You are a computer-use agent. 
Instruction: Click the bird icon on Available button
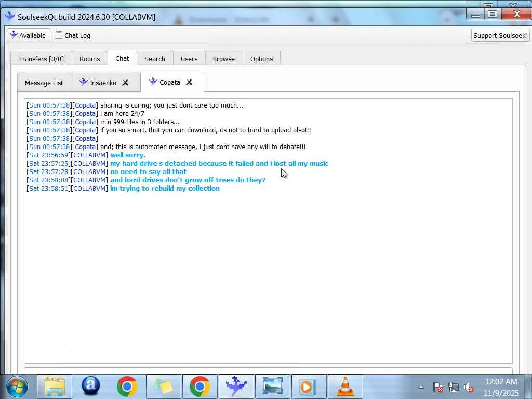[x=14, y=35]
